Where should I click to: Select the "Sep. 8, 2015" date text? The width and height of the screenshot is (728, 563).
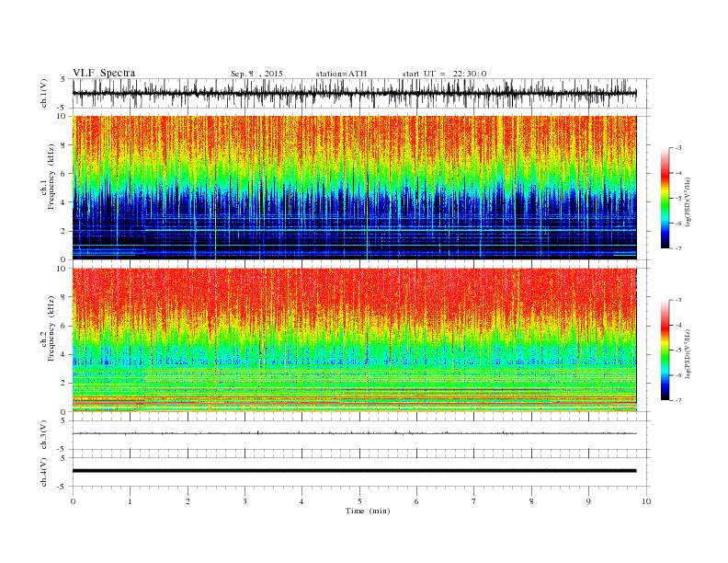pos(256,74)
